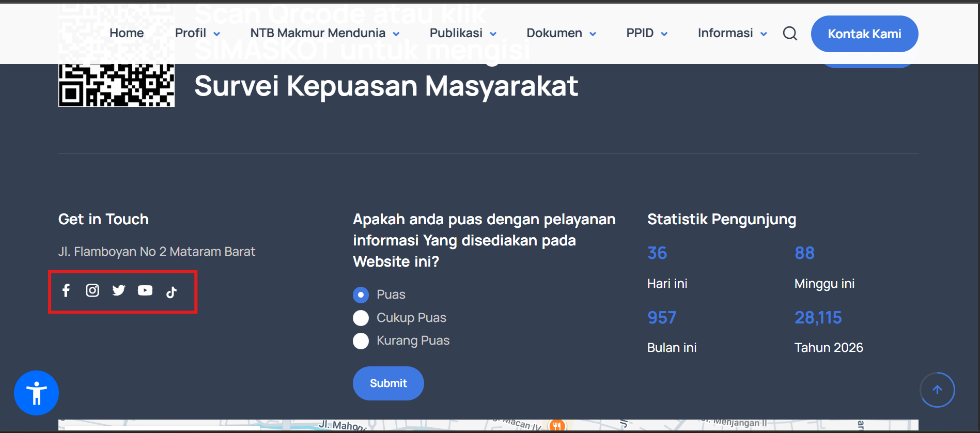Click the yearly visitor count 28,115

(818, 317)
